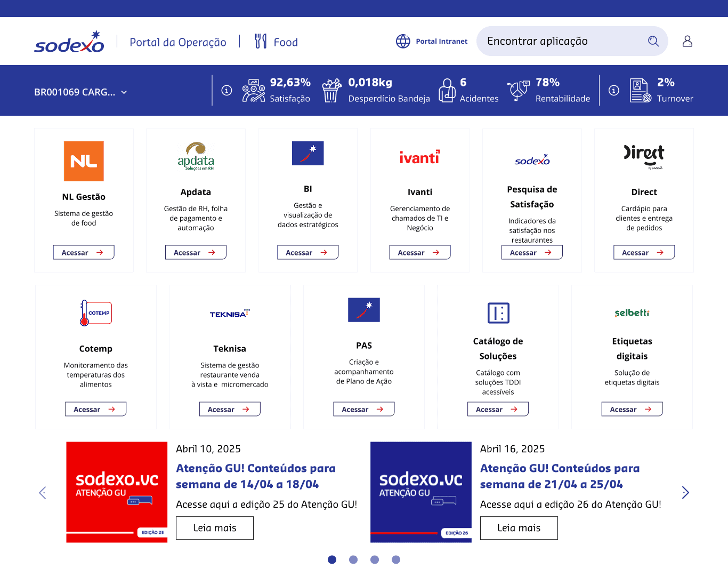This screenshot has height=577, width=728.
Task: Open blue Edição 26 news thumbnail
Action: [x=421, y=492]
